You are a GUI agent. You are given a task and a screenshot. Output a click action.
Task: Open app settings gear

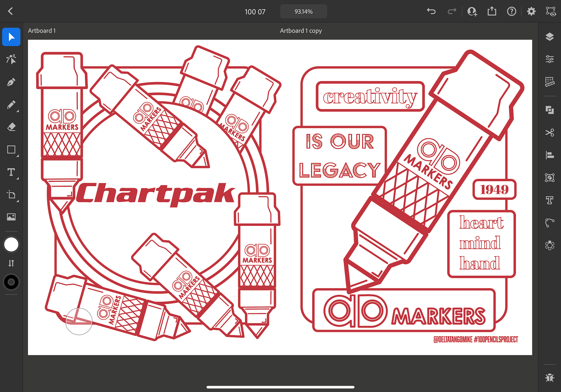tap(531, 11)
